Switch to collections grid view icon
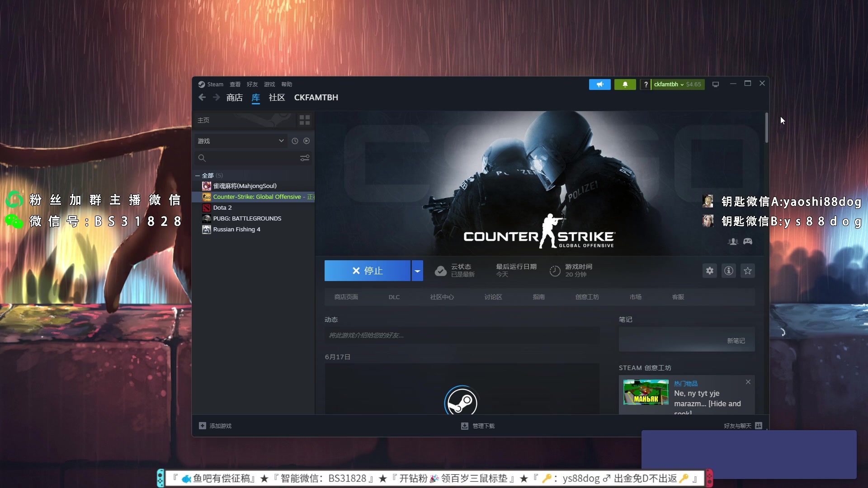Image resolution: width=868 pixels, height=488 pixels. 305,120
